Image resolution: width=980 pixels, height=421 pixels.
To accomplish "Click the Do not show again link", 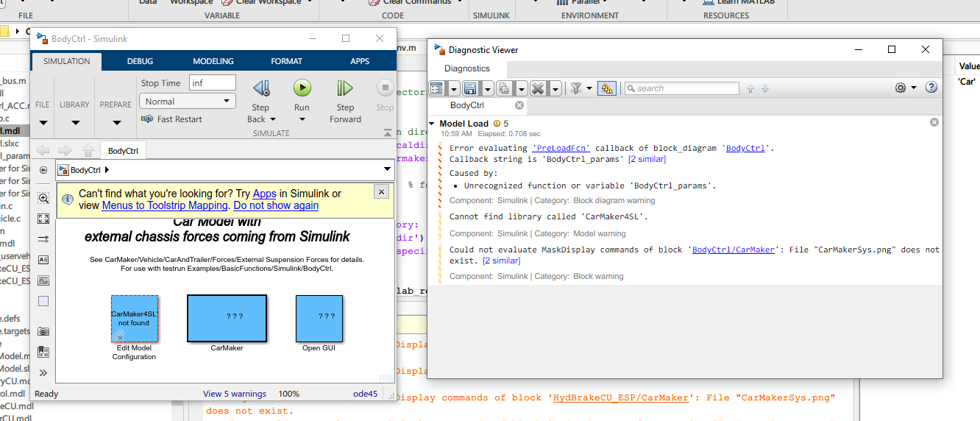I will click(276, 205).
